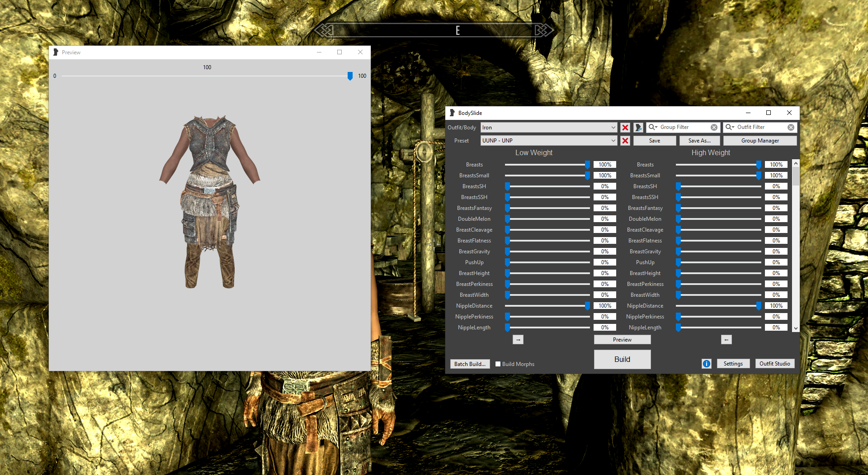Copy high weight values to low with left arrow

[x=726, y=340]
